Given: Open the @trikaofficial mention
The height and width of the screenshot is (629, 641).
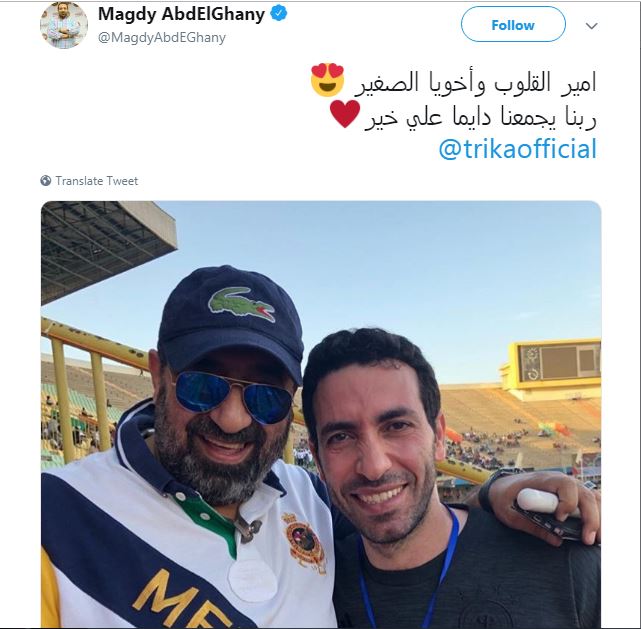Looking at the screenshot, I should click(x=518, y=149).
